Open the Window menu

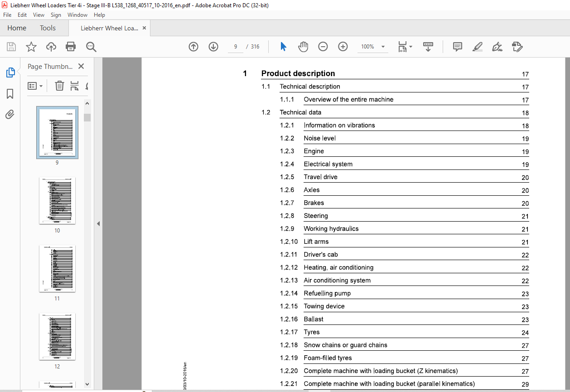click(77, 15)
